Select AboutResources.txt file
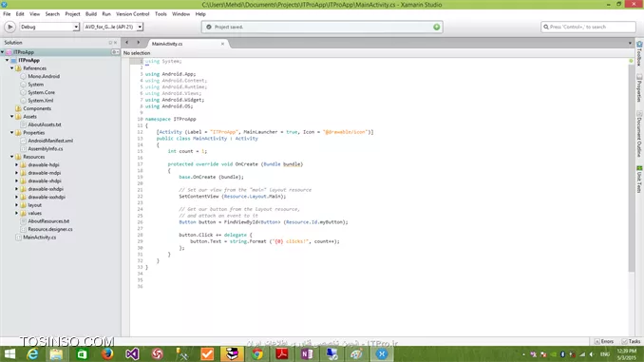This screenshot has height=362, width=644. pos(48,221)
